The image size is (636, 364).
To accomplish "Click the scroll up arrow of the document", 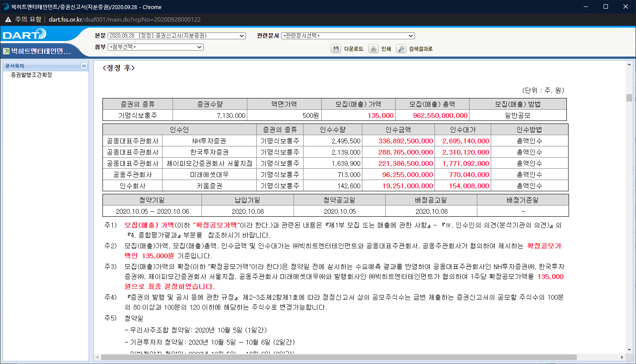I will (629, 64).
